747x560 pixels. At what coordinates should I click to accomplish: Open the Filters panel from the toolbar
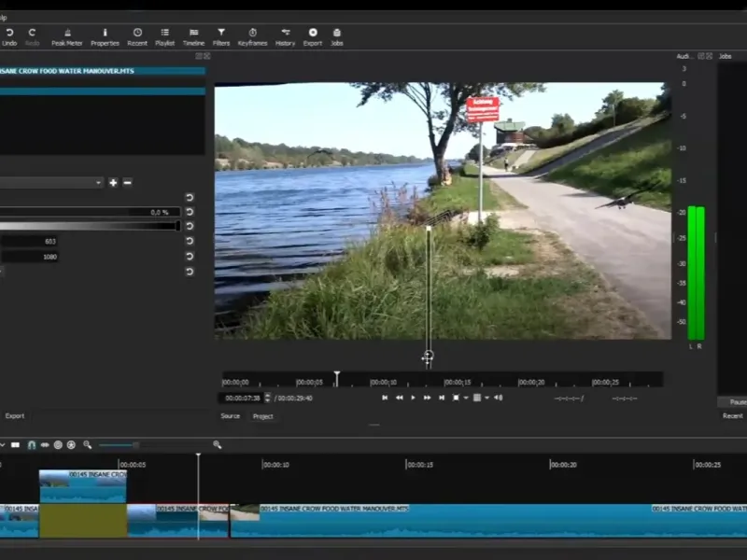221,36
